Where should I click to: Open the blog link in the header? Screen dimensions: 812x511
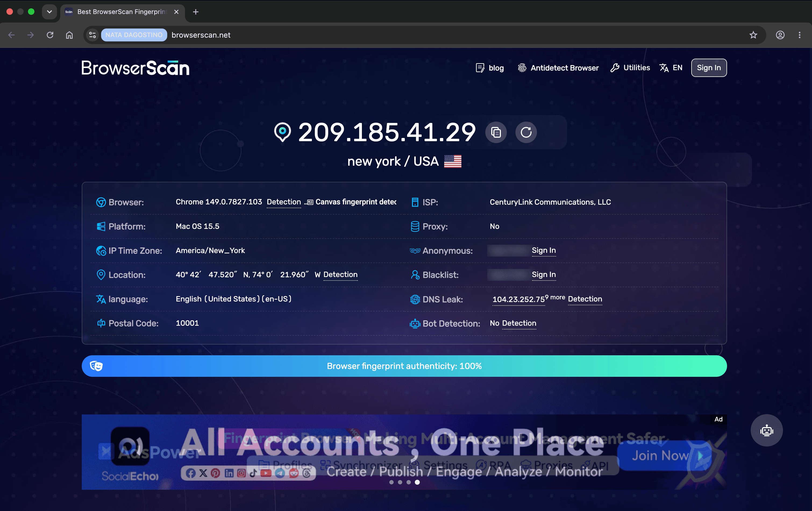490,68
